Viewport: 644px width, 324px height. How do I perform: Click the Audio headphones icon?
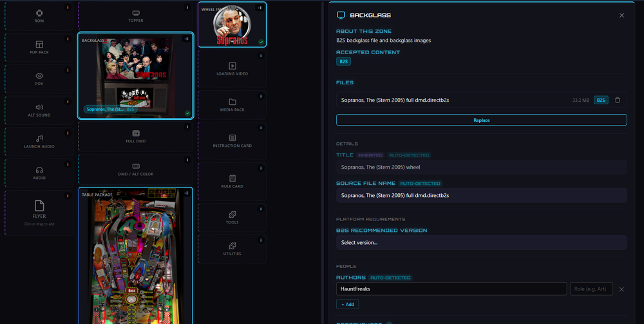pyautogui.click(x=39, y=170)
